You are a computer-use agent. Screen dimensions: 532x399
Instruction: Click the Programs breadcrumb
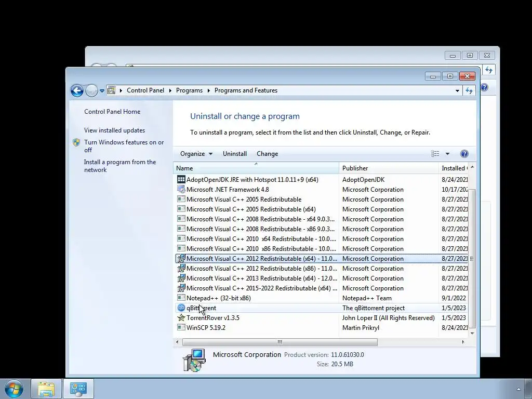(189, 90)
